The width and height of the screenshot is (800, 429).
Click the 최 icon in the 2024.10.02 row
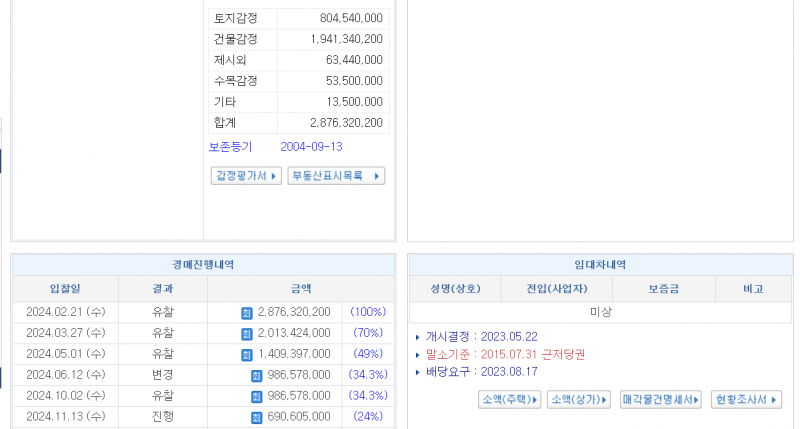(x=257, y=396)
